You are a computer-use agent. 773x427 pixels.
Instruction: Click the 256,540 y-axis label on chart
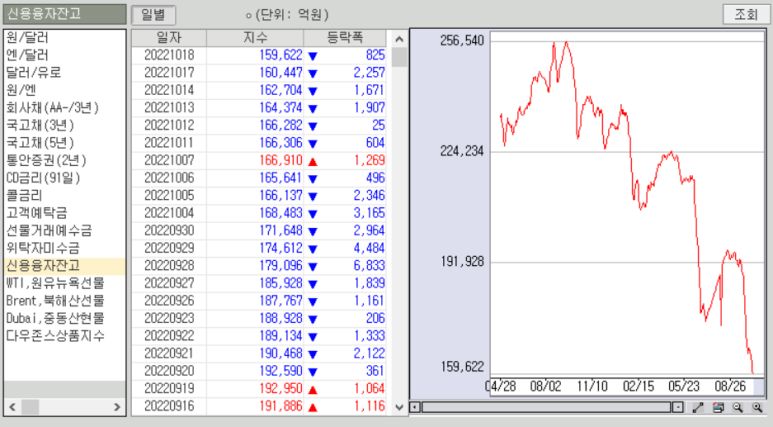[462, 40]
